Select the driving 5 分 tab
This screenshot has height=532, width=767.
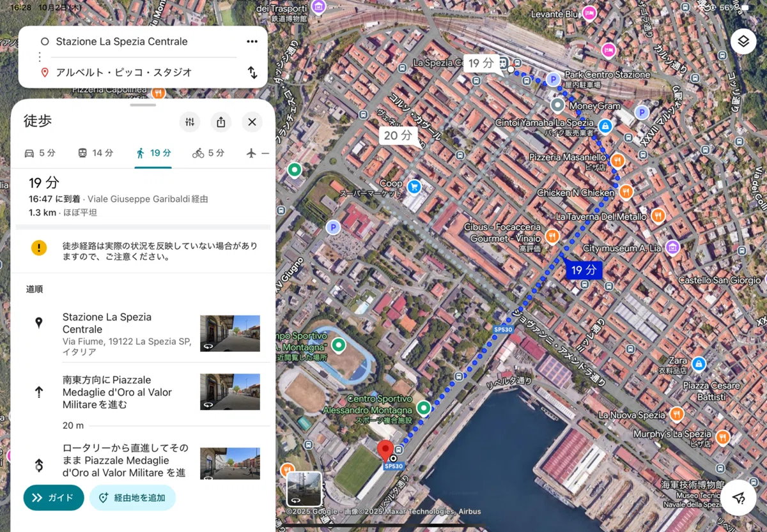[x=40, y=153]
